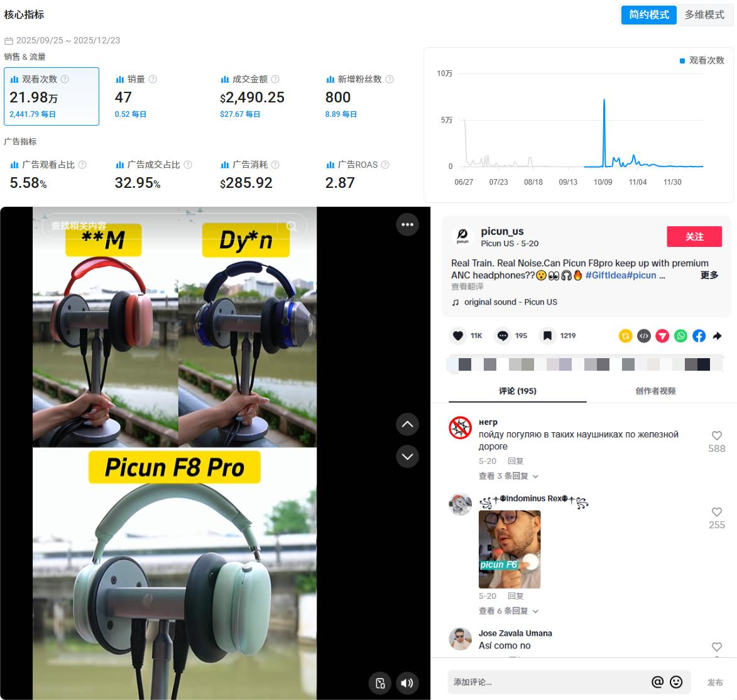Toggle the 观看次数 chart legend

click(x=702, y=61)
